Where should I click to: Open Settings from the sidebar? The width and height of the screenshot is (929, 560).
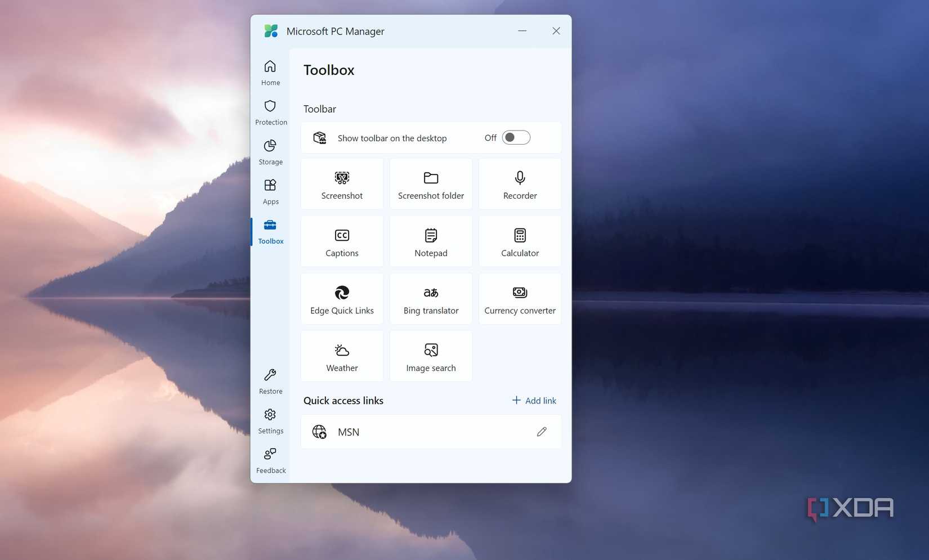(x=270, y=421)
